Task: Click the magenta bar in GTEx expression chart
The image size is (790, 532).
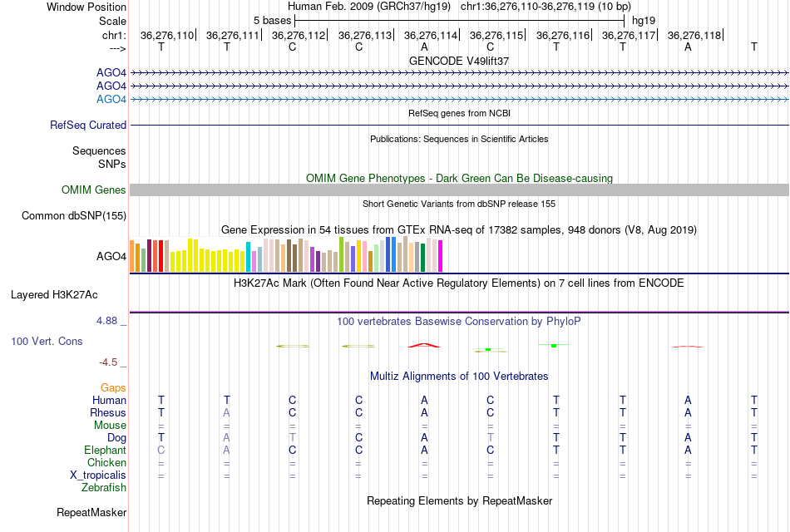Action: tap(441, 256)
